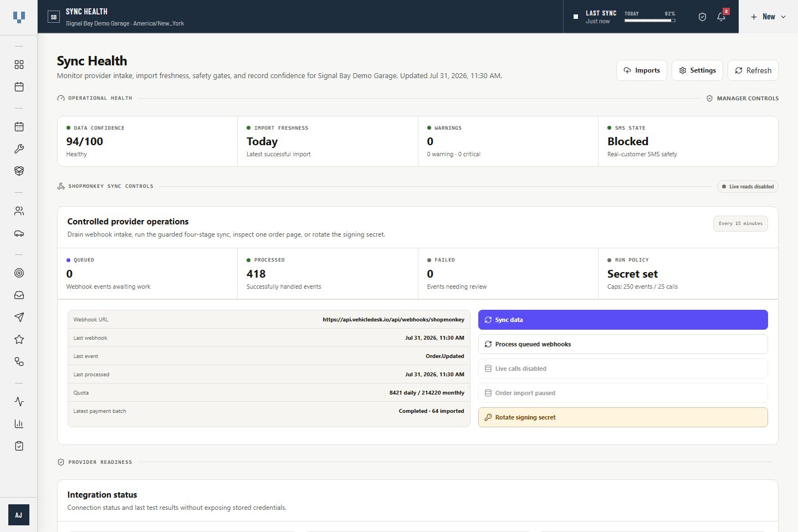Click the Every 15 minutes badge
Viewport: 798px width, 532px height.
coord(740,223)
